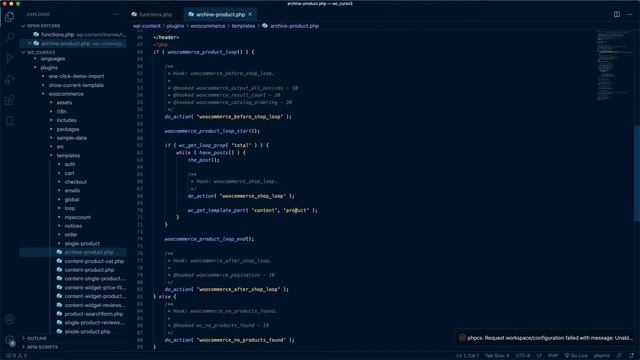This screenshot has height=360, width=640.
Task: Open content-product.php in file tree
Action: 89,270
